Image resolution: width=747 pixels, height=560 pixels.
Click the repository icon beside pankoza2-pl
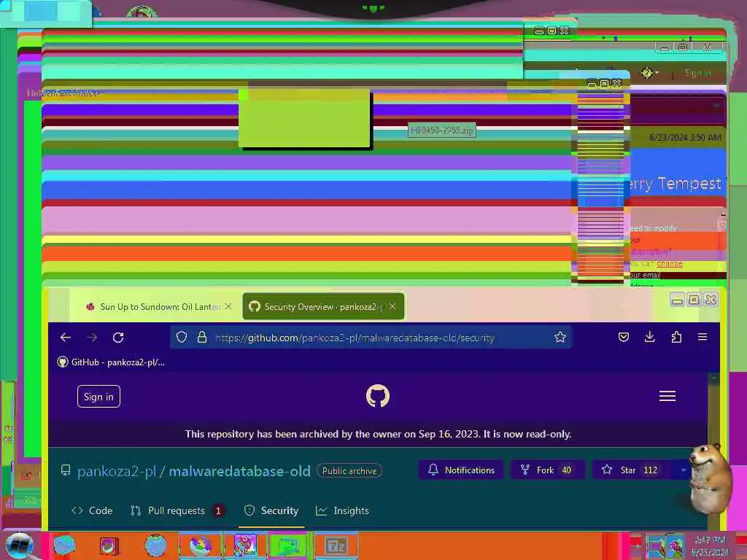point(66,471)
